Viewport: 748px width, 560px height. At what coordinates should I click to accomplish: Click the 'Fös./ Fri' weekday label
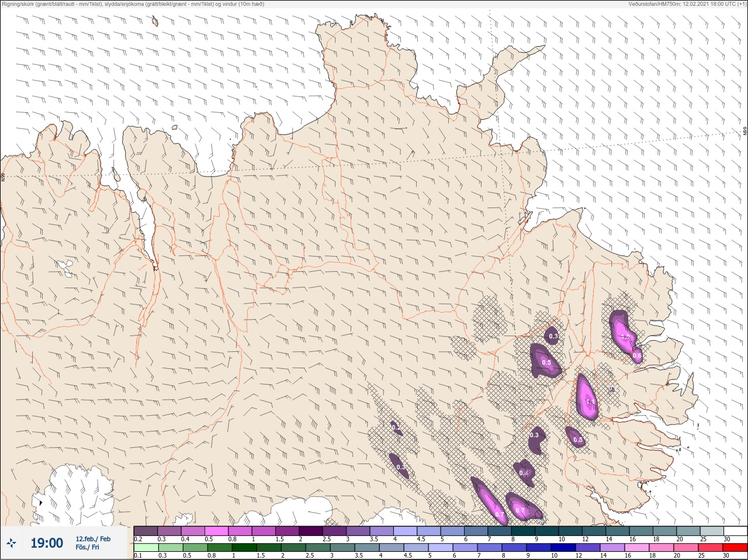pos(87,547)
